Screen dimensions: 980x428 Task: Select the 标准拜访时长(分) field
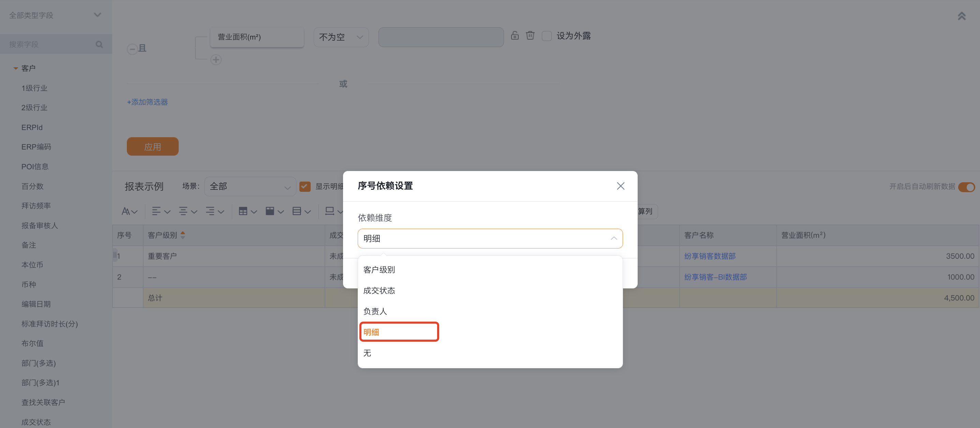click(x=49, y=324)
